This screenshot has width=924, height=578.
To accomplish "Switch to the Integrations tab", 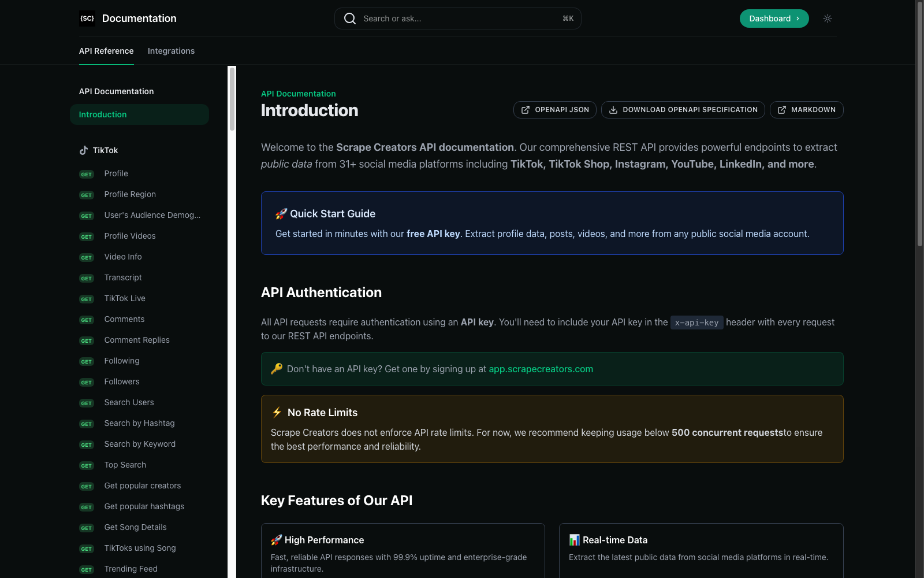I will (171, 51).
